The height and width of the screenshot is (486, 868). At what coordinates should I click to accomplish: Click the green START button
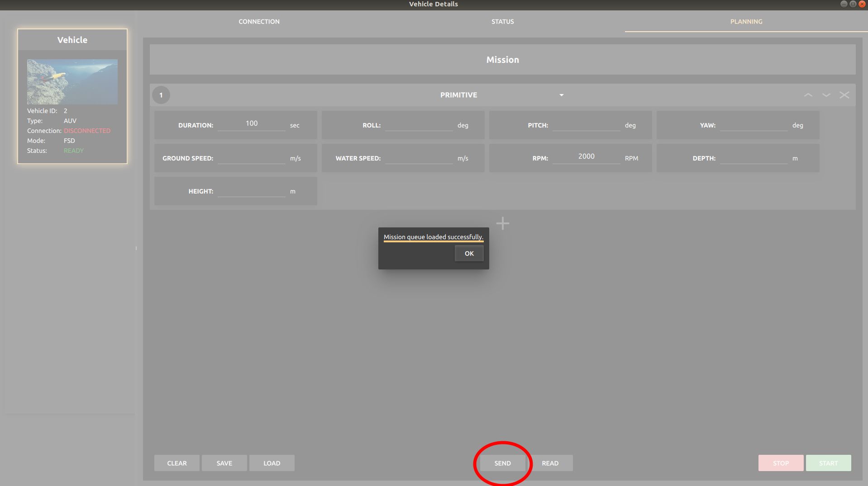[x=829, y=463]
